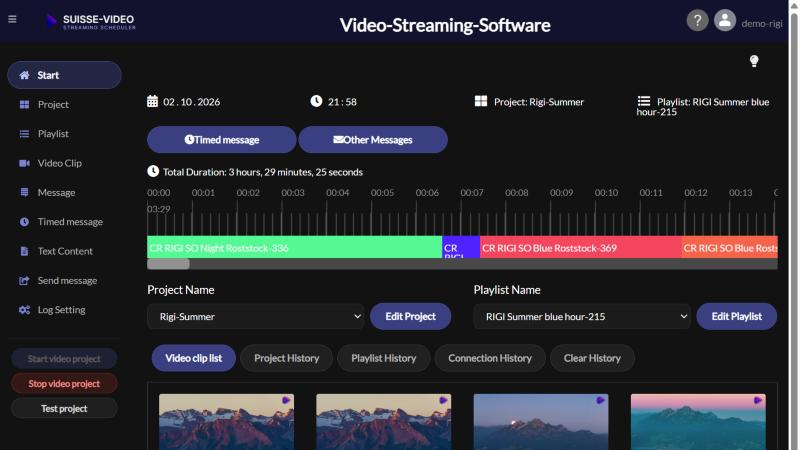Open the third blue-hour mountain thumbnail
The width and height of the screenshot is (800, 450).
coord(541,421)
